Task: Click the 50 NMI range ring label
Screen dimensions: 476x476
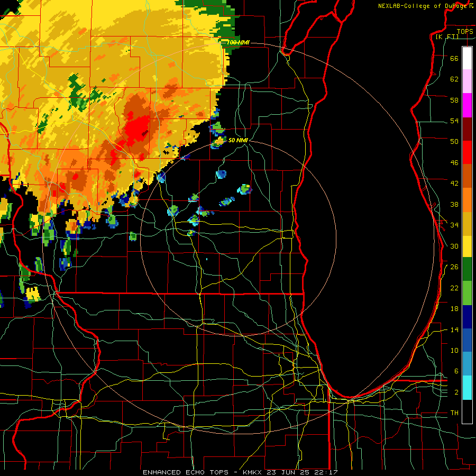Action: tap(238, 140)
